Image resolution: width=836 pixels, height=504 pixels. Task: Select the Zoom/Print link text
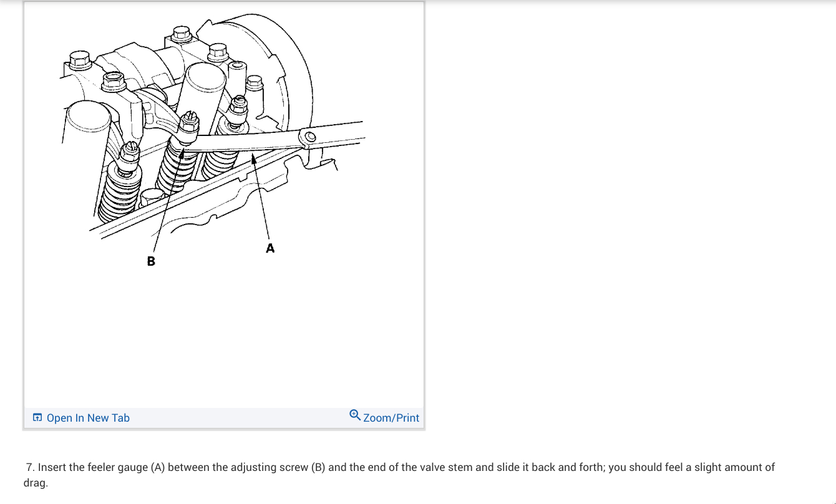click(x=391, y=418)
